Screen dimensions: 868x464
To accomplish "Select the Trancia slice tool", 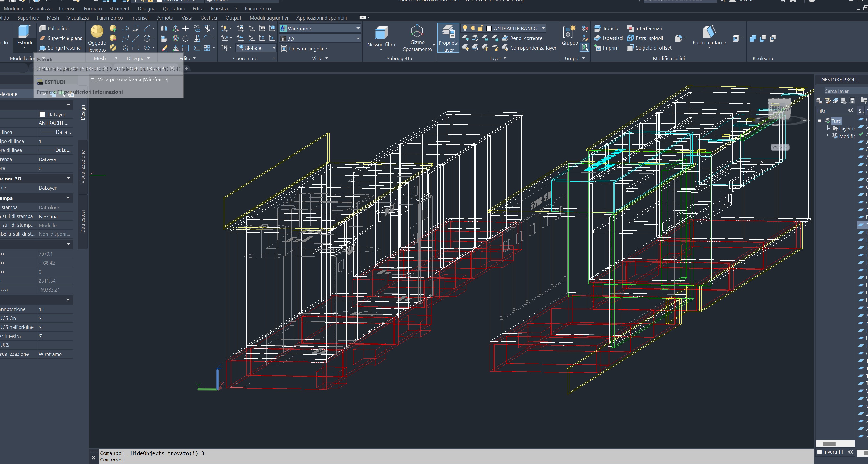I will tap(606, 28).
